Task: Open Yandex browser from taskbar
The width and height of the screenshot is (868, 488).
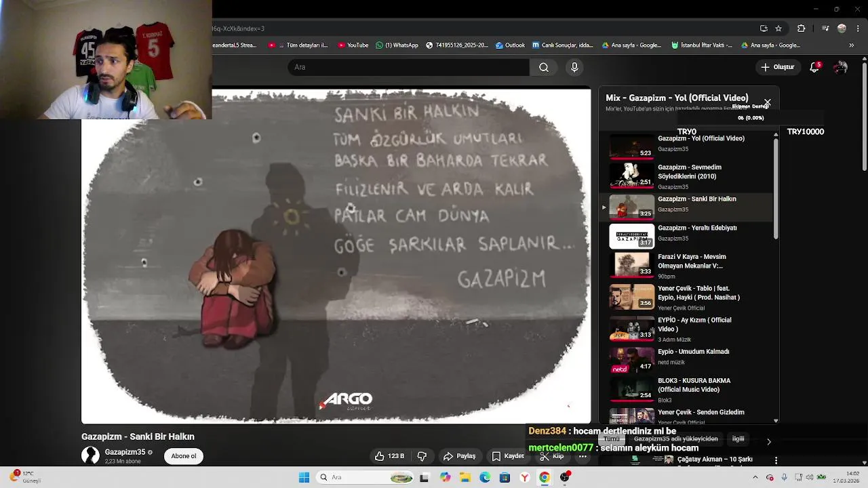Action: [x=524, y=477]
